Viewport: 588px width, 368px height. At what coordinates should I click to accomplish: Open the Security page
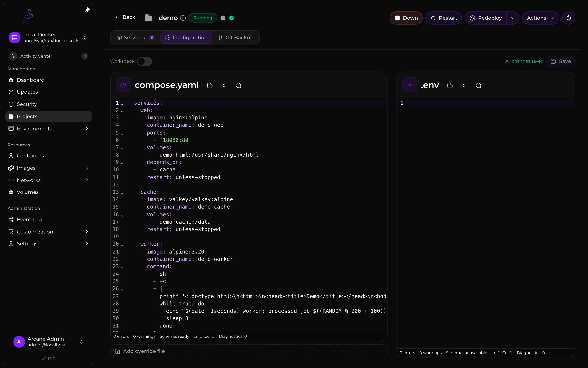[x=48, y=104]
